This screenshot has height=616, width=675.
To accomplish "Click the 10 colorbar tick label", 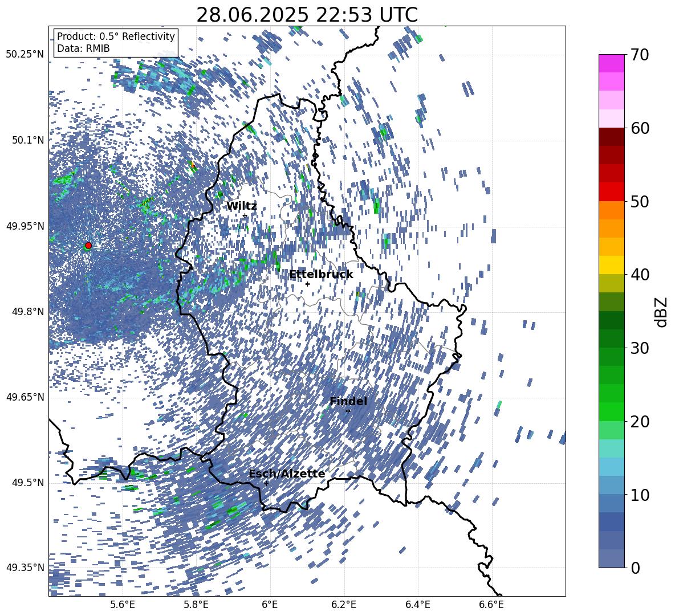I will point(640,495).
